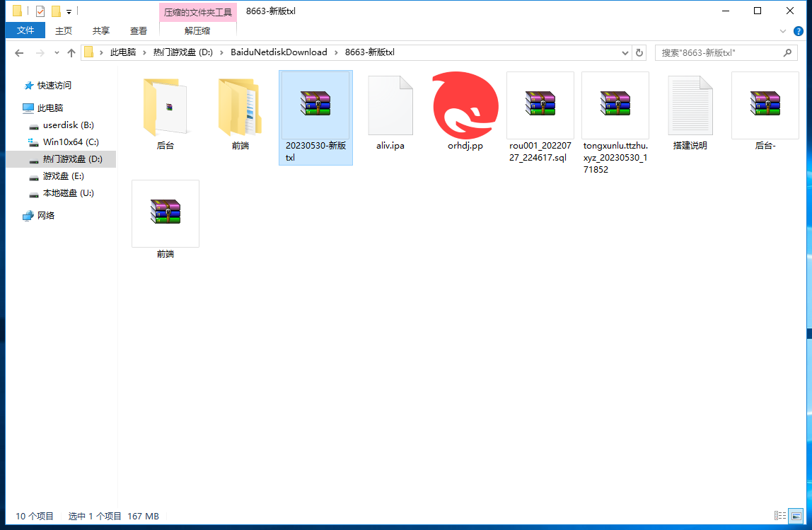The width and height of the screenshot is (812, 530).
Task: Expand the address bar history dropdown
Action: 625,53
